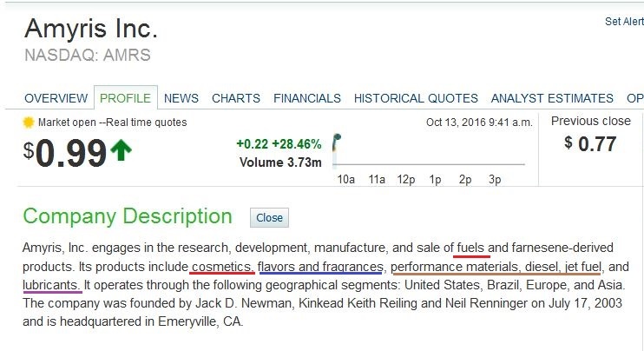This screenshot has width=644, height=351.
Task: Click the $0.99 current price
Action: pyautogui.click(x=66, y=153)
